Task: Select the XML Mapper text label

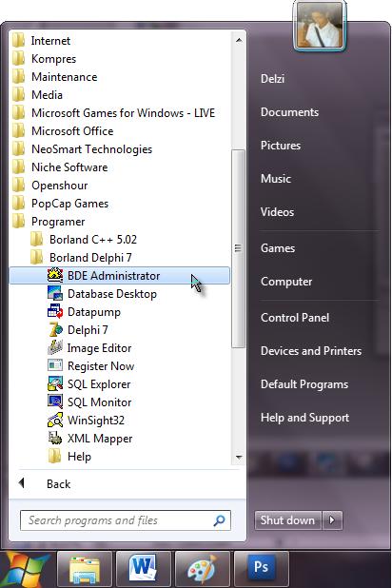Action: coord(100,439)
